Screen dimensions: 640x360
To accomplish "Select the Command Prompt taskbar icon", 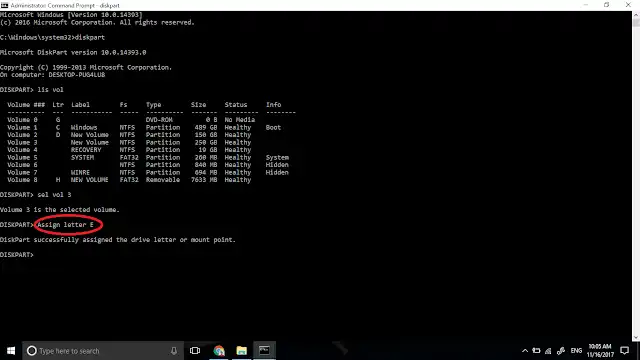I will (264, 351).
